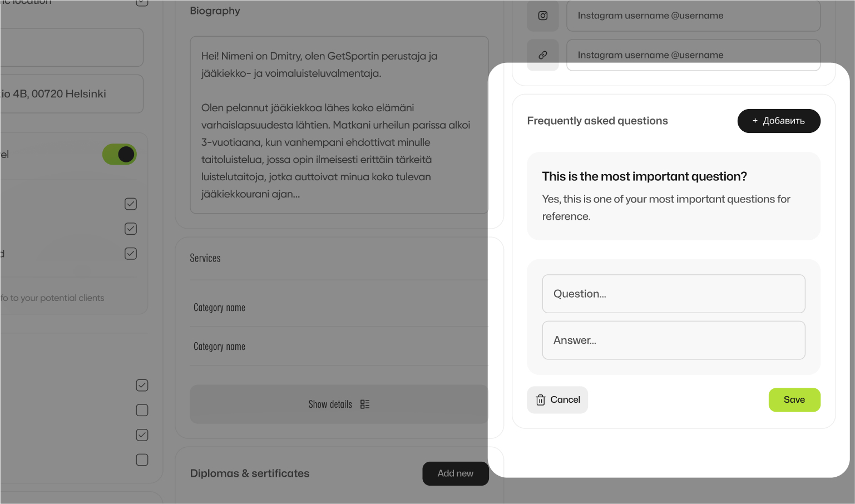Save the new FAQ entry
This screenshot has width=855, height=504.
click(794, 400)
